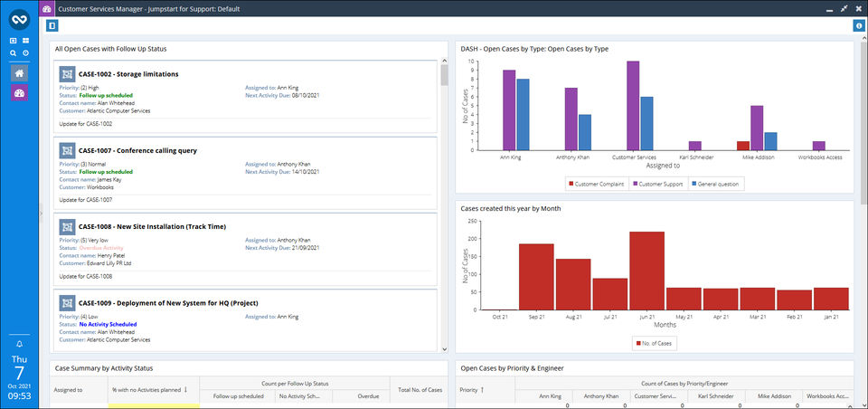The image size is (868, 409).
Task: Click the Jun 21 bar in monthly chart
Action: [x=646, y=271]
